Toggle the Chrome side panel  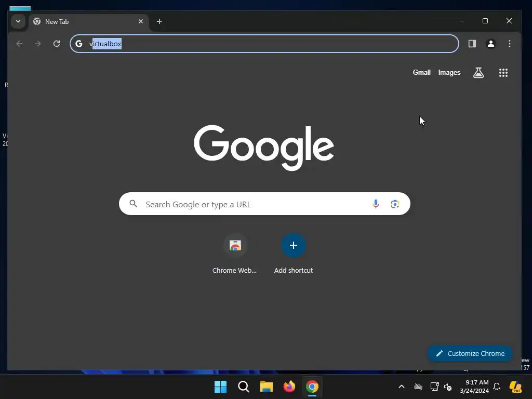pos(472,44)
